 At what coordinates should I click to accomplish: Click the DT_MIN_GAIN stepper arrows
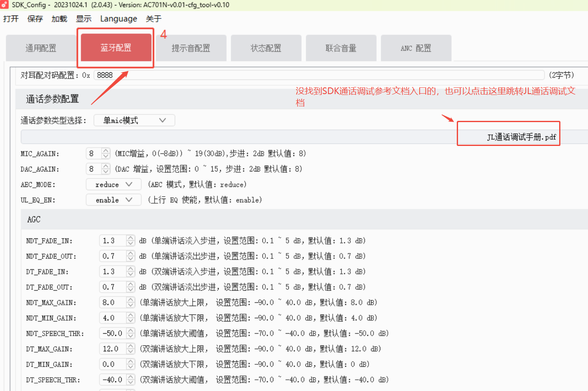(x=130, y=364)
